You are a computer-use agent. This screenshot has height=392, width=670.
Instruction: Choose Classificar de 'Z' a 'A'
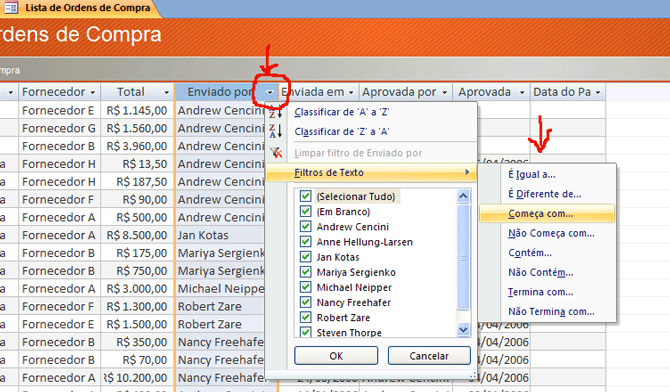coord(342,131)
